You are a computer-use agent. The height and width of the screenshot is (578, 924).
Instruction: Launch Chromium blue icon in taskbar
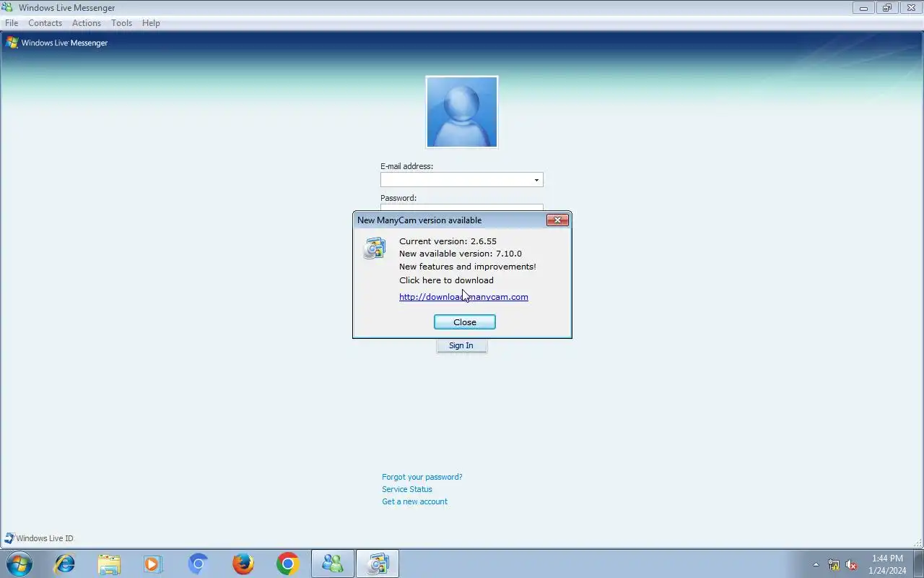point(198,564)
